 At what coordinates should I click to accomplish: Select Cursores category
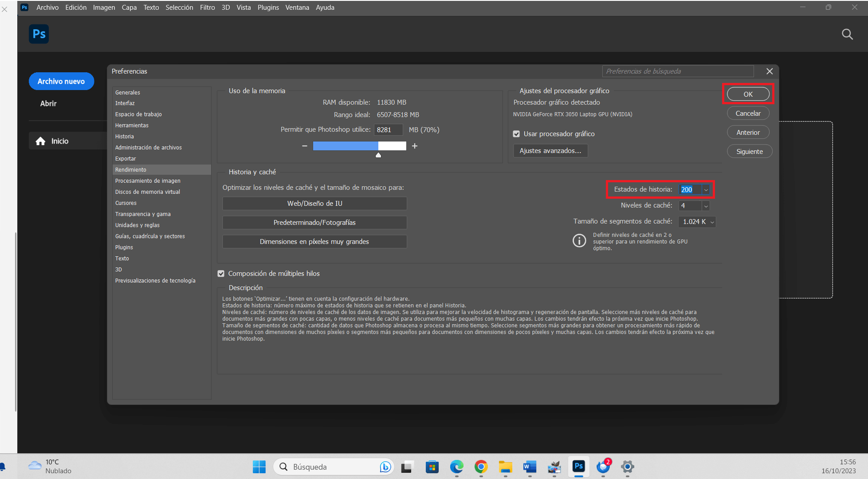126,203
